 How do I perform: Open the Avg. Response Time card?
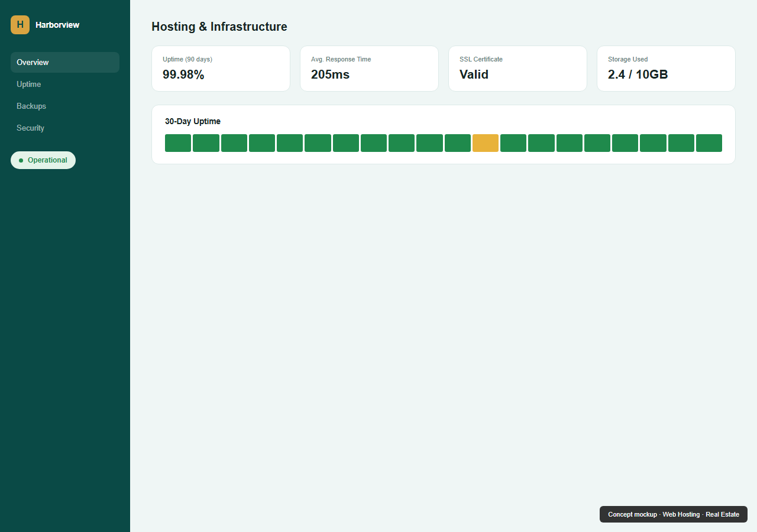(369, 69)
